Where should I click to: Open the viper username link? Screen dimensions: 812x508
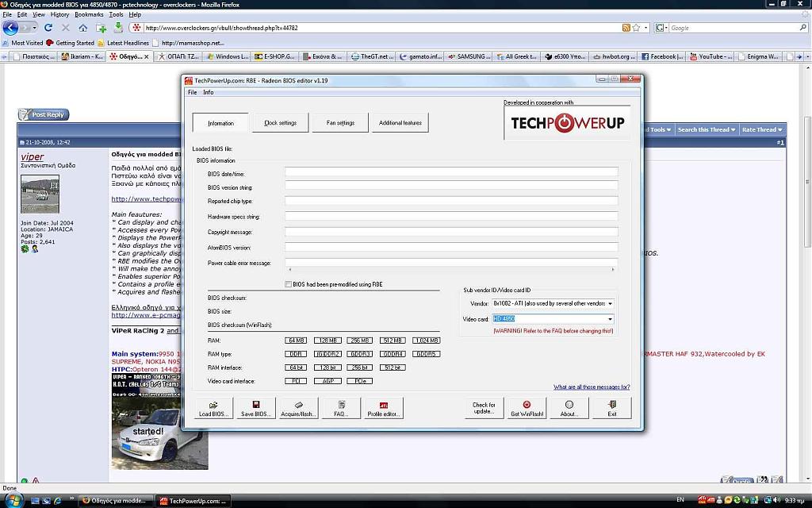coord(32,156)
